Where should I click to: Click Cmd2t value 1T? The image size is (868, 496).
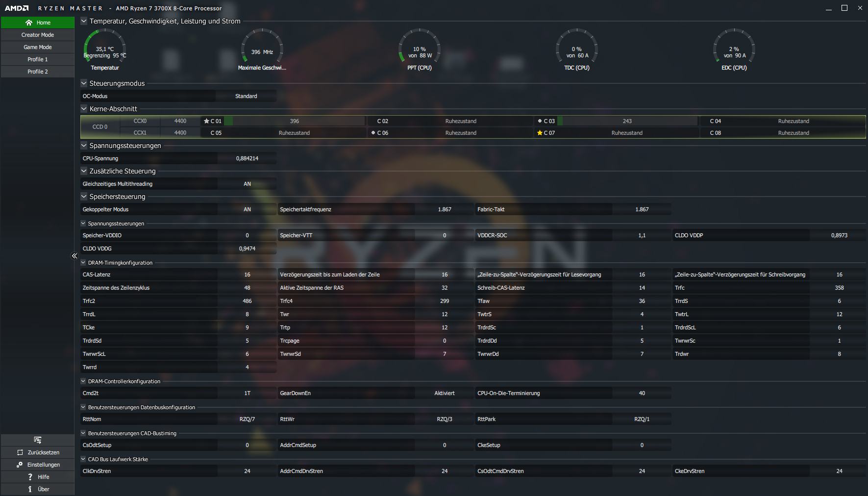247,393
